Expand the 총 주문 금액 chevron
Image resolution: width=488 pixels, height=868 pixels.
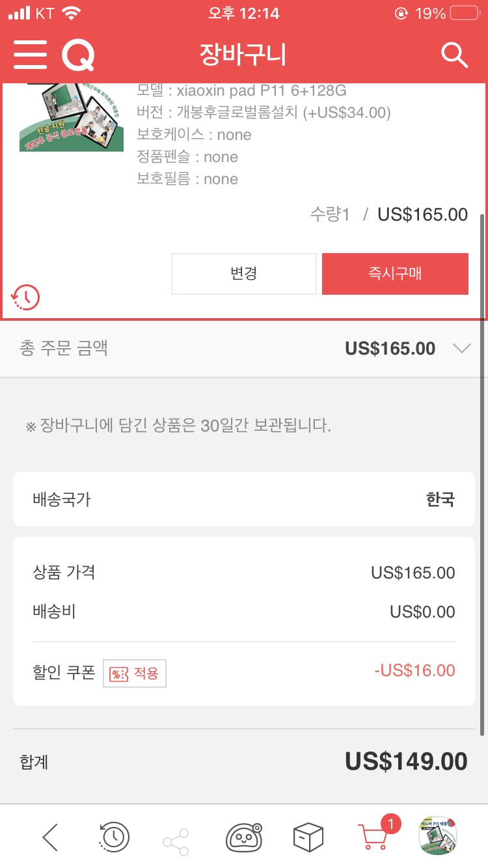pos(461,349)
